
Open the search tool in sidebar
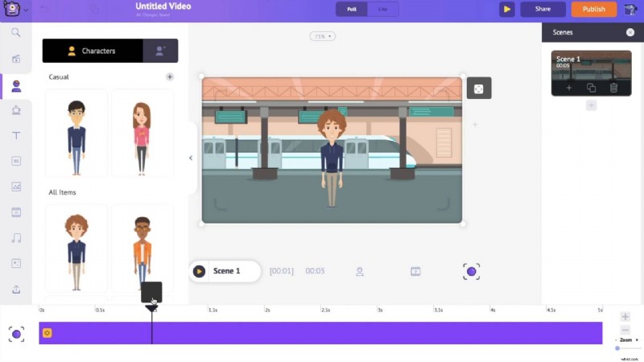(16, 32)
